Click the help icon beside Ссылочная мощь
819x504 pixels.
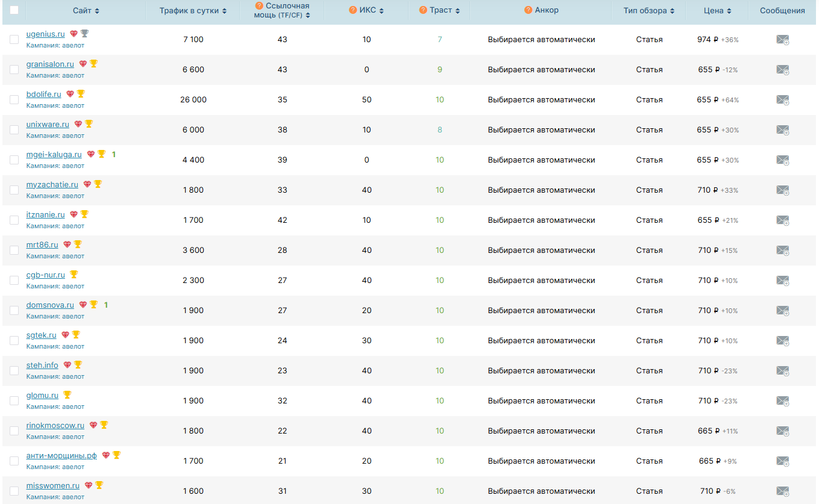259,6
